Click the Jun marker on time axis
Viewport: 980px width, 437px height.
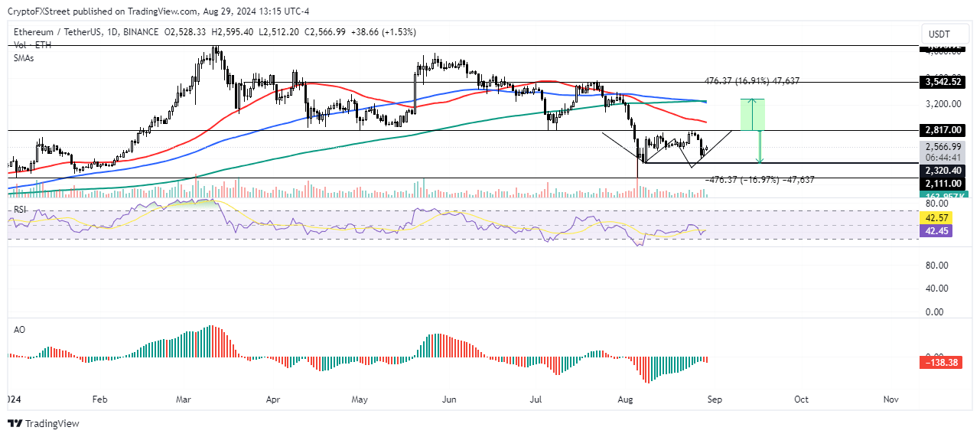[450, 399]
